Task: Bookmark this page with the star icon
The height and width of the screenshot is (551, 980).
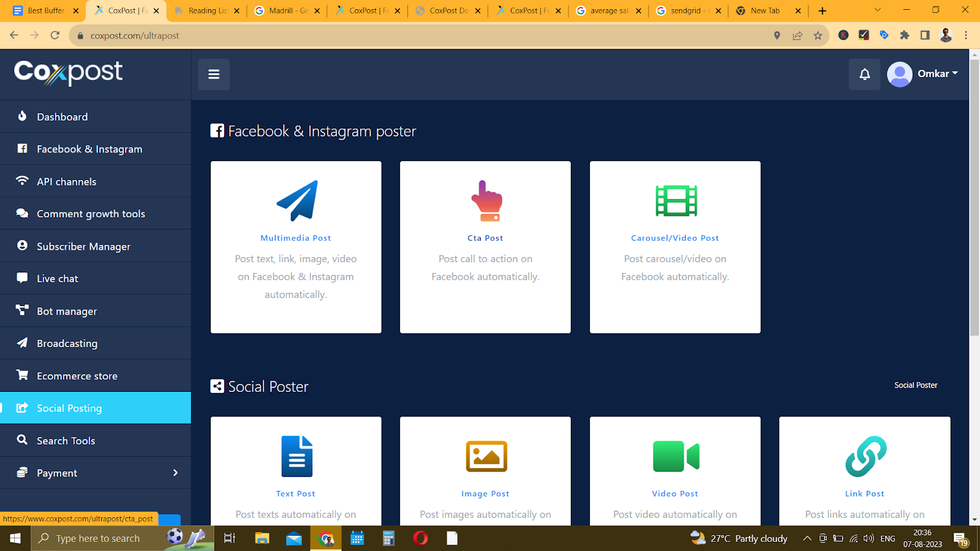Action: coord(818,36)
